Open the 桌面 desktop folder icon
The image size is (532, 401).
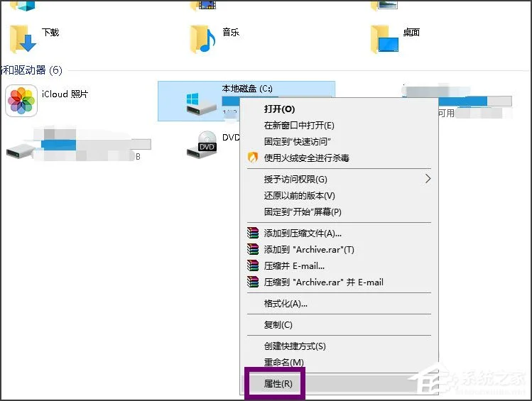pos(384,39)
